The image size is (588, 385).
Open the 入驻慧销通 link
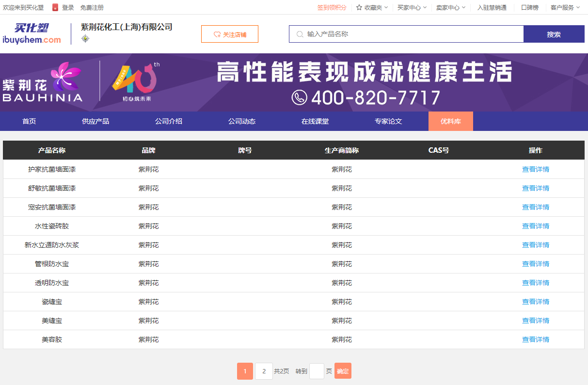point(492,7)
